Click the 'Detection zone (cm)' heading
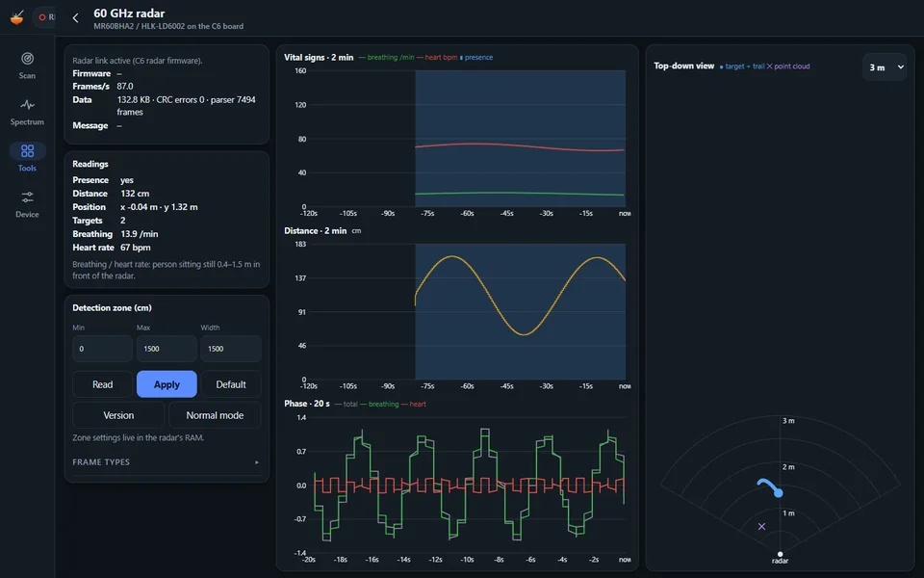 pyautogui.click(x=112, y=307)
